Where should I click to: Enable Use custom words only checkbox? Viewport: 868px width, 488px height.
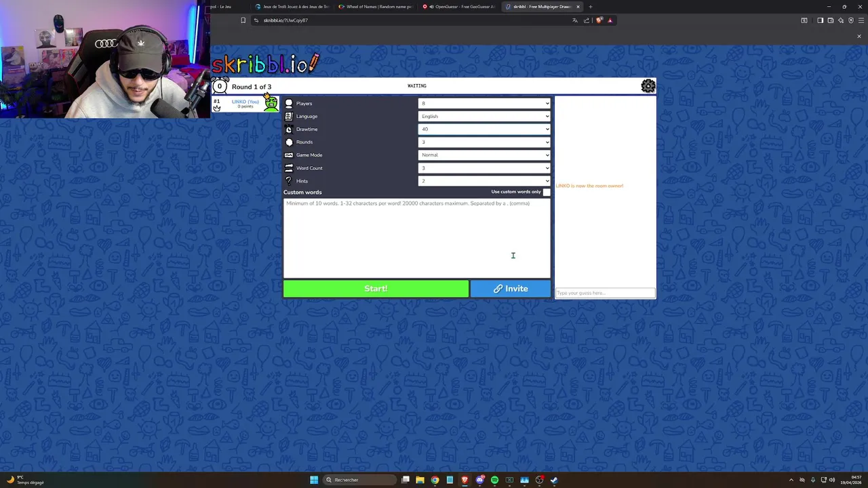click(547, 192)
